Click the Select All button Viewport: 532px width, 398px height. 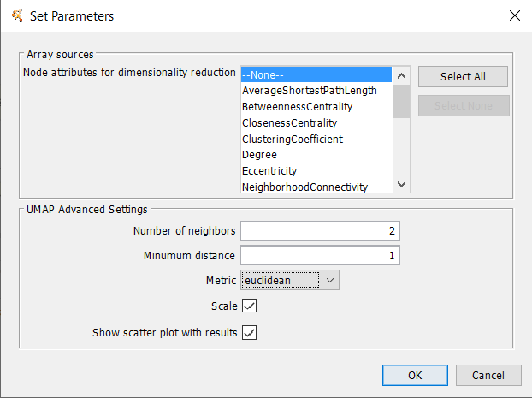[463, 77]
